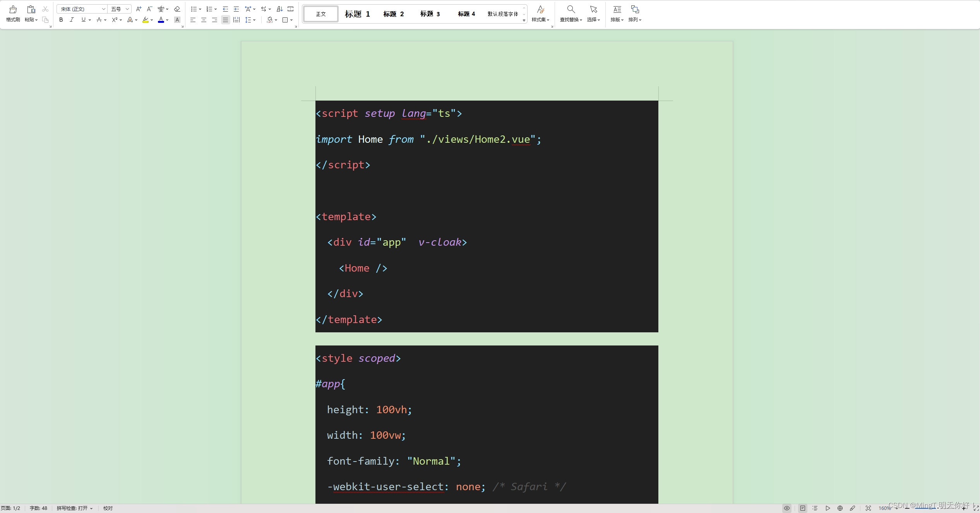
Task: Switch to web layout globe icon
Action: pos(840,508)
